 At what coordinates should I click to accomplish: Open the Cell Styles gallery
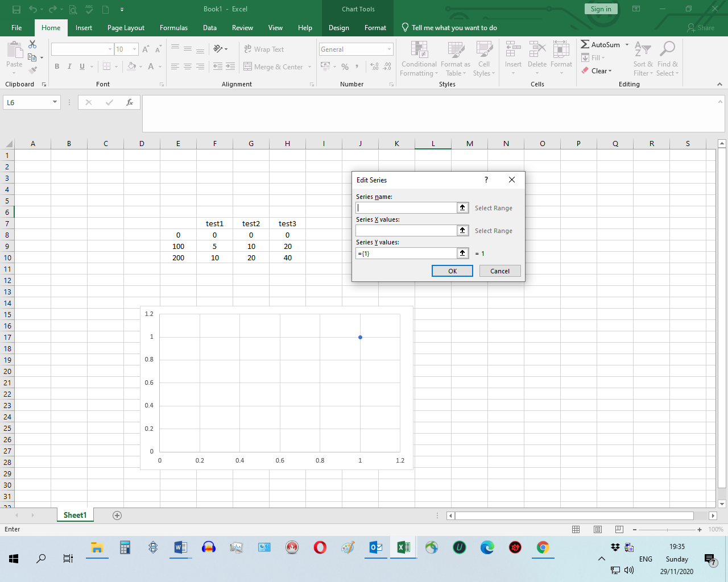click(x=484, y=59)
